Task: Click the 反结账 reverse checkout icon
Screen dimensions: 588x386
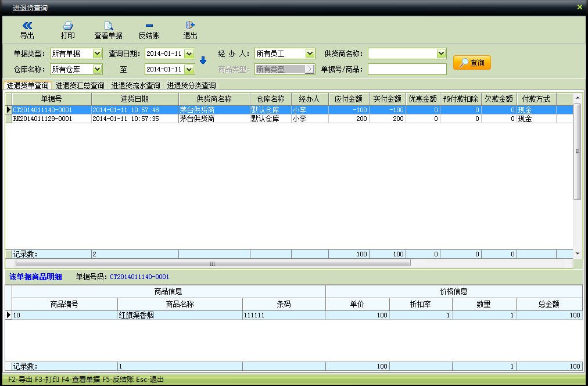Action: (x=149, y=26)
